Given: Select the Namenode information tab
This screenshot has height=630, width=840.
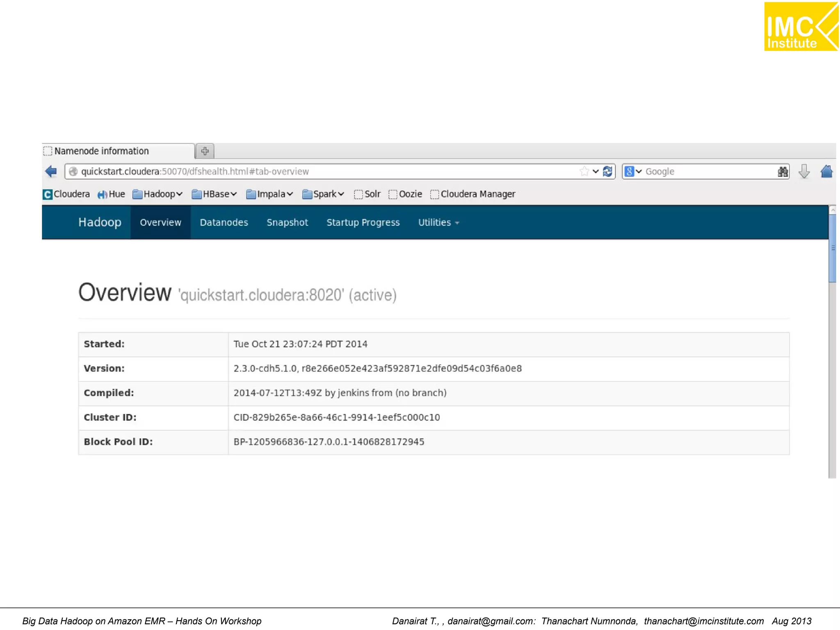Looking at the screenshot, I should coord(118,151).
